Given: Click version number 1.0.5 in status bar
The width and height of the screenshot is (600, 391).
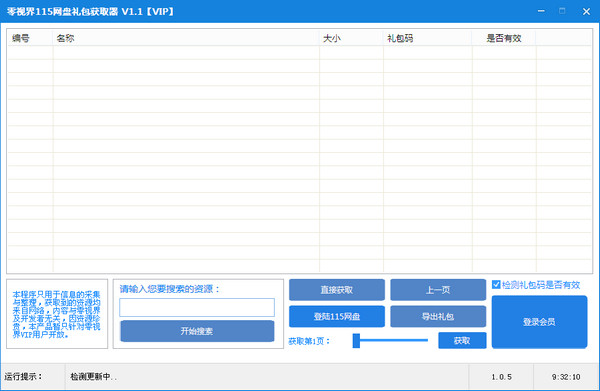Looking at the screenshot, I should (501, 377).
